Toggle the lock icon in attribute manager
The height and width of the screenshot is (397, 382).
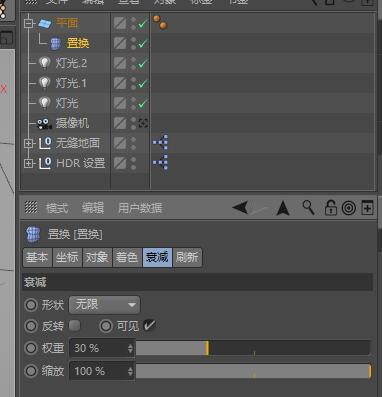click(x=330, y=208)
